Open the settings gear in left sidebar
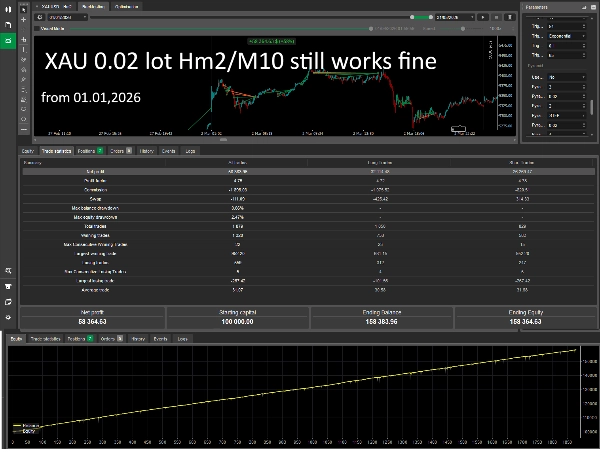600x452 pixels. [x=8, y=317]
